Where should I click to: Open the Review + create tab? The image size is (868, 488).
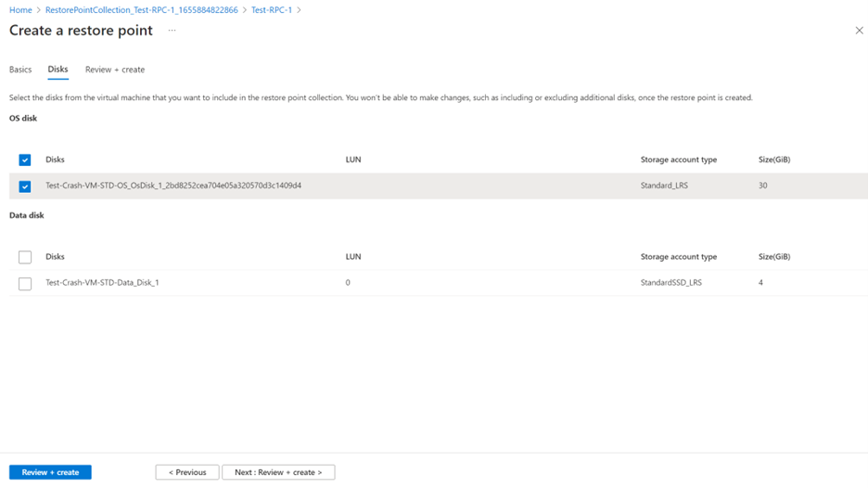pos(115,70)
